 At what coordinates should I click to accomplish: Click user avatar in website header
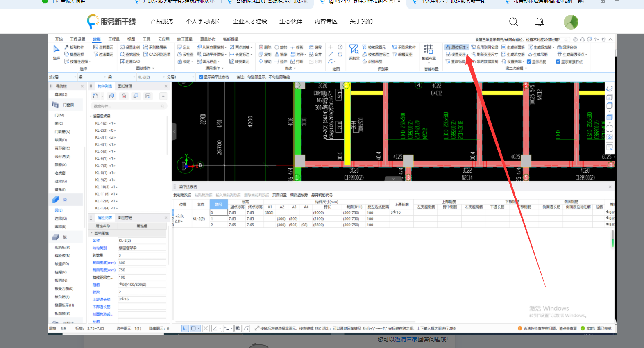[571, 22]
